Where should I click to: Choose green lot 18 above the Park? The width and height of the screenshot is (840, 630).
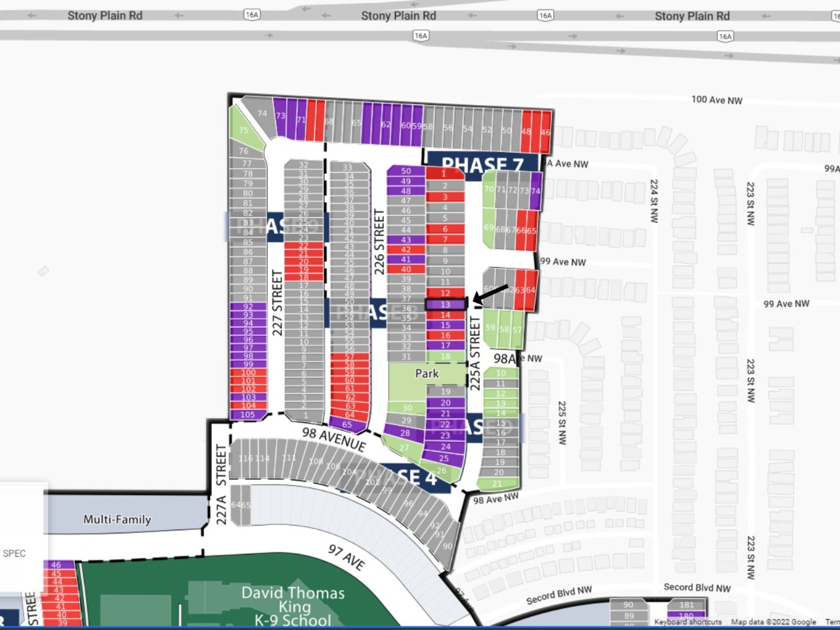[446, 356]
